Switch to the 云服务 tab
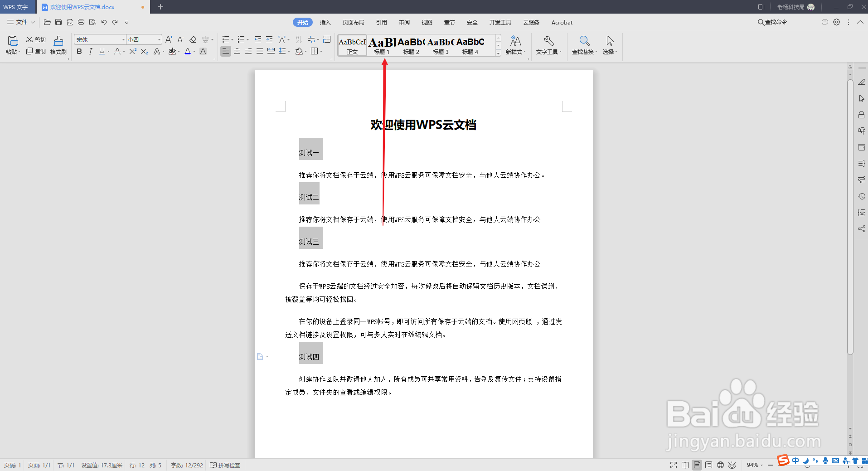 point(531,22)
